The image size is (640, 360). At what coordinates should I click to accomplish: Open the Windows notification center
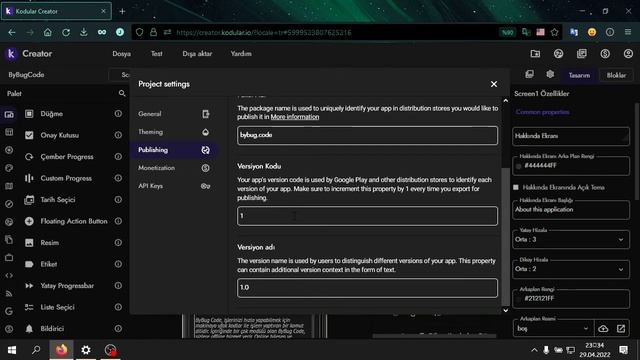point(623,350)
